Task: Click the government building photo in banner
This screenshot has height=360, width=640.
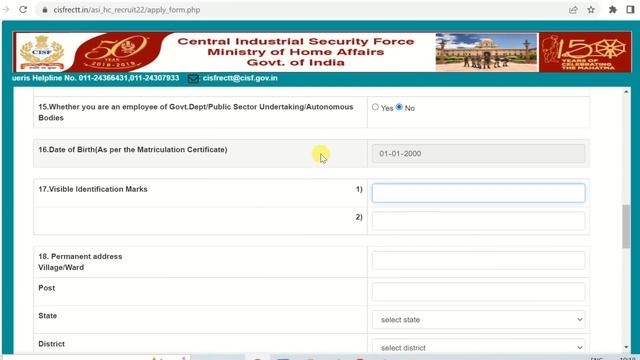Action: point(486,52)
